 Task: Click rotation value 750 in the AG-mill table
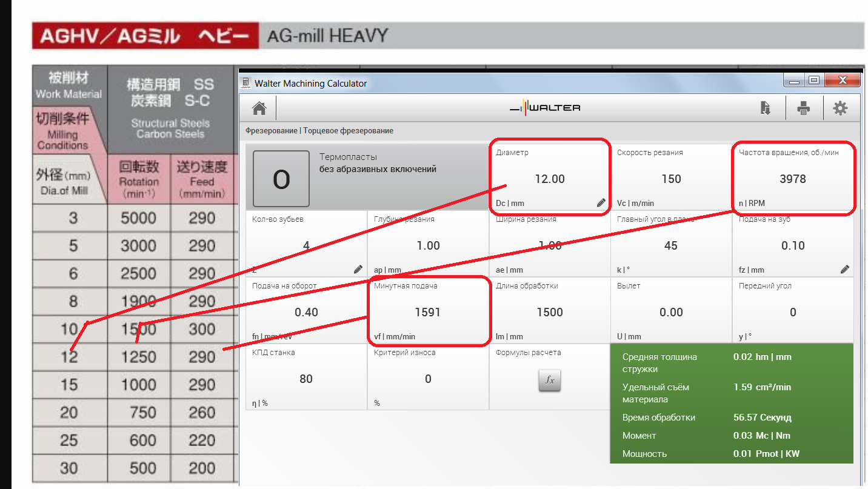(x=143, y=413)
